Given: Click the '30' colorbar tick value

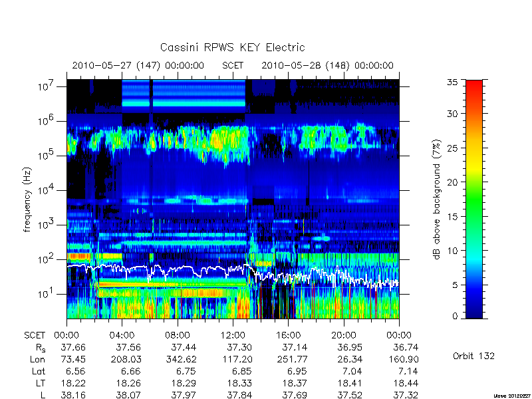Looking at the screenshot, I should tap(452, 113).
